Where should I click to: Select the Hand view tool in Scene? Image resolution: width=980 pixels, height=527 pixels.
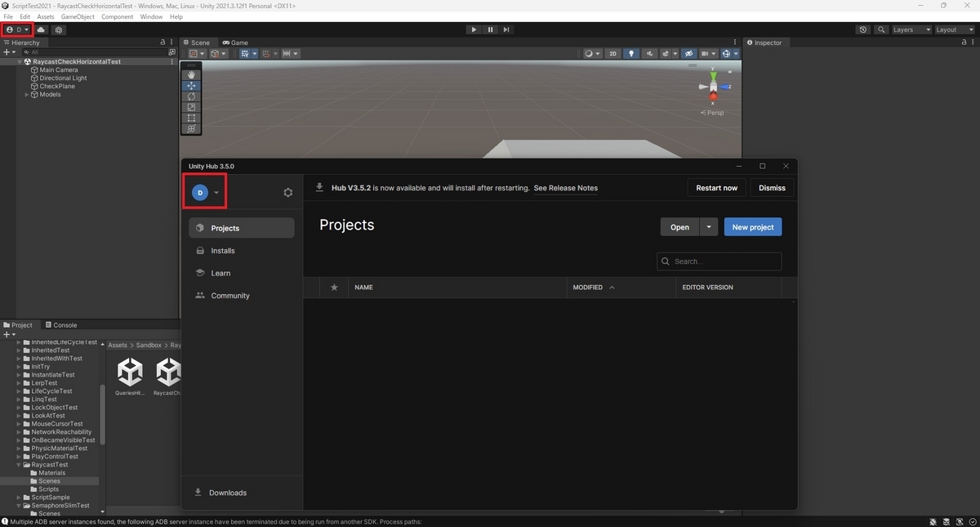pos(191,75)
